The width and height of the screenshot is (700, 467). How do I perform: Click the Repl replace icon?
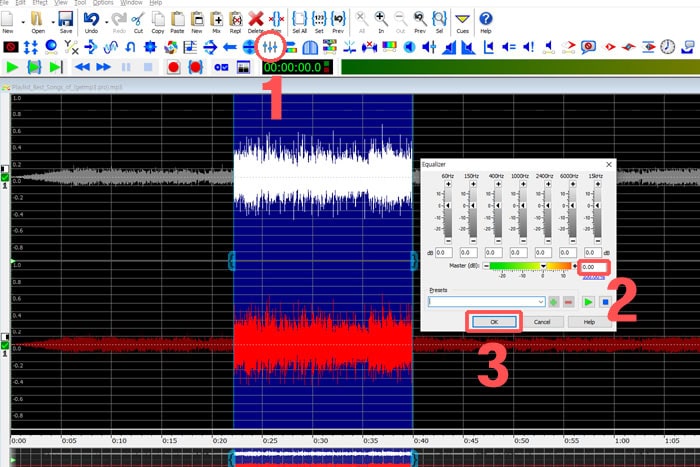tap(236, 19)
